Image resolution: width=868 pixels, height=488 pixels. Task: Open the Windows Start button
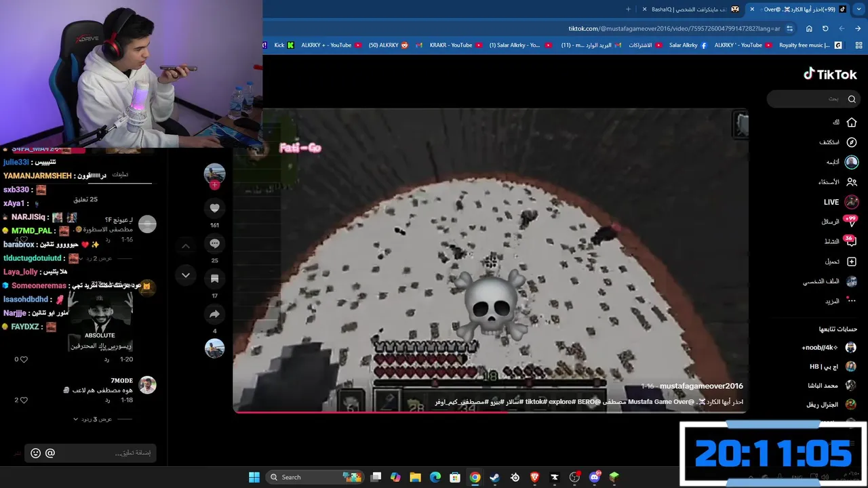coord(254,477)
